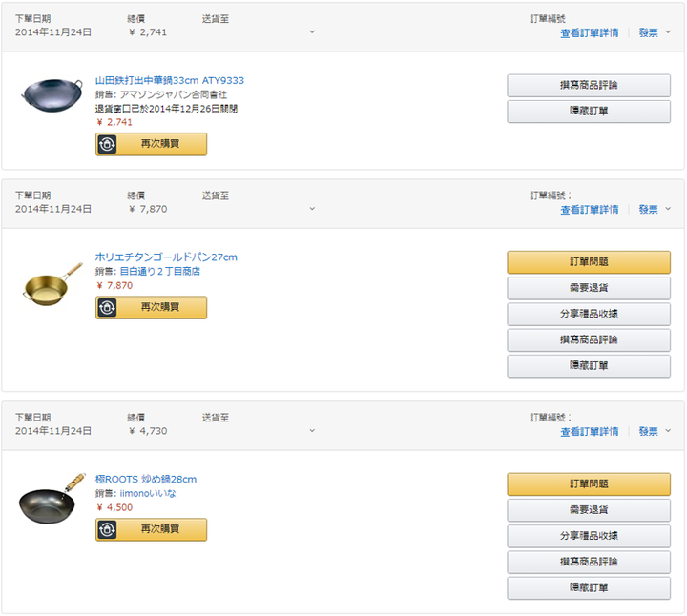Click the buy-again icon on the ホリエチタンゴールドパン order
This screenshot has width=687, height=616.
[x=107, y=307]
